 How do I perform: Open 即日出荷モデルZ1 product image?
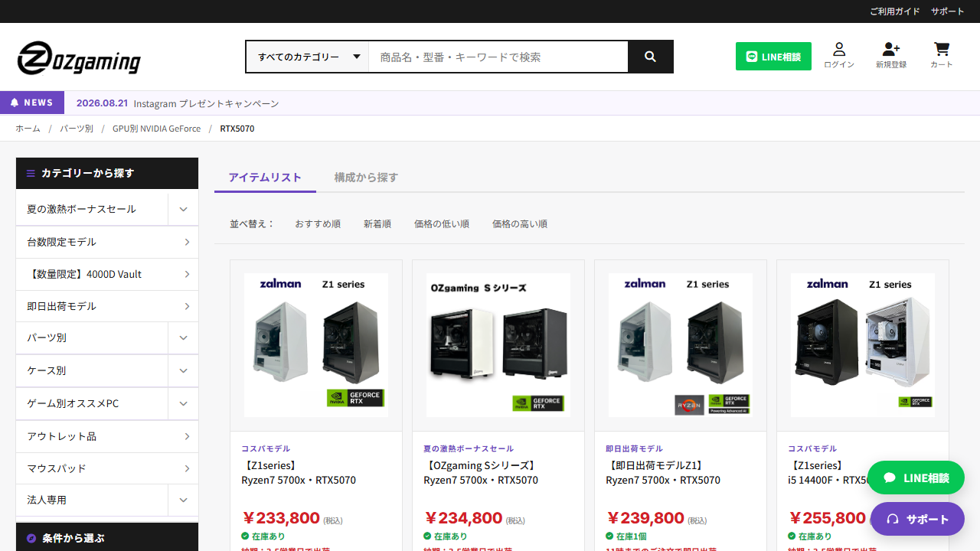(681, 345)
